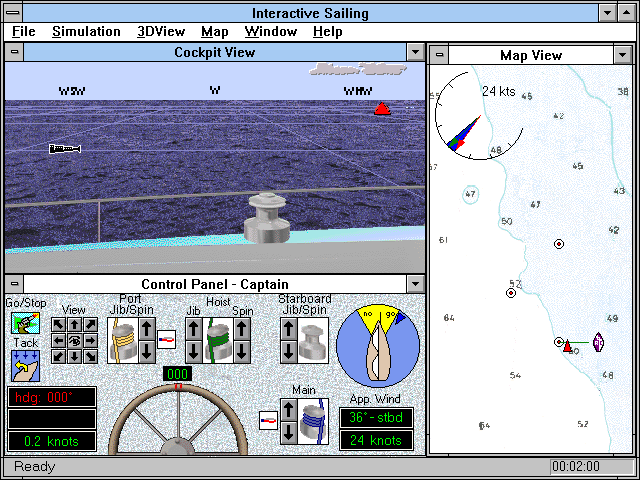Click the no-go apparent wind boat indicator
The width and height of the screenshot is (640, 480).
378,345
